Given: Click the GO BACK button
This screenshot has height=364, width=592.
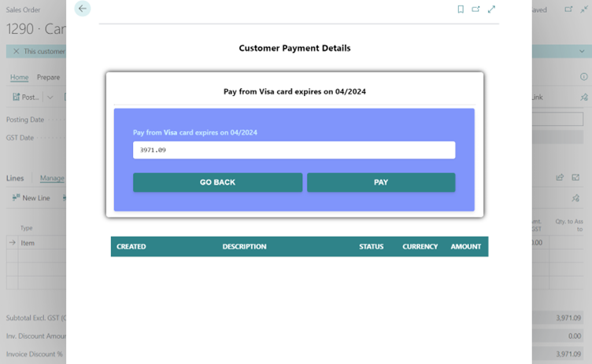Looking at the screenshot, I should 217,182.
